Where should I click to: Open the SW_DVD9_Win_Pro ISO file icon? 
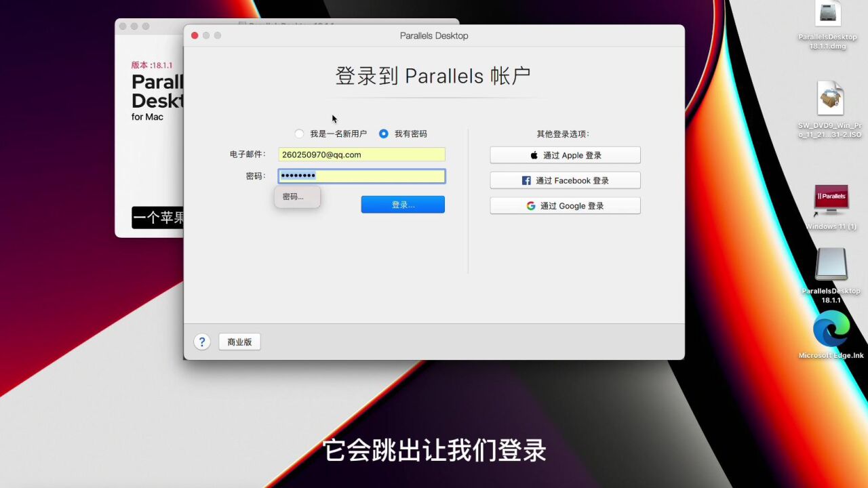[829, 98]
